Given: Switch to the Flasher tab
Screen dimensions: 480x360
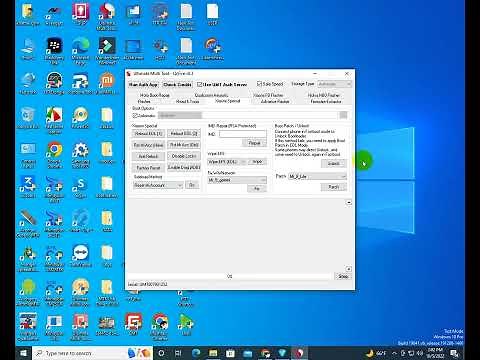Looking at the screenshot, I should click(144, 101).
